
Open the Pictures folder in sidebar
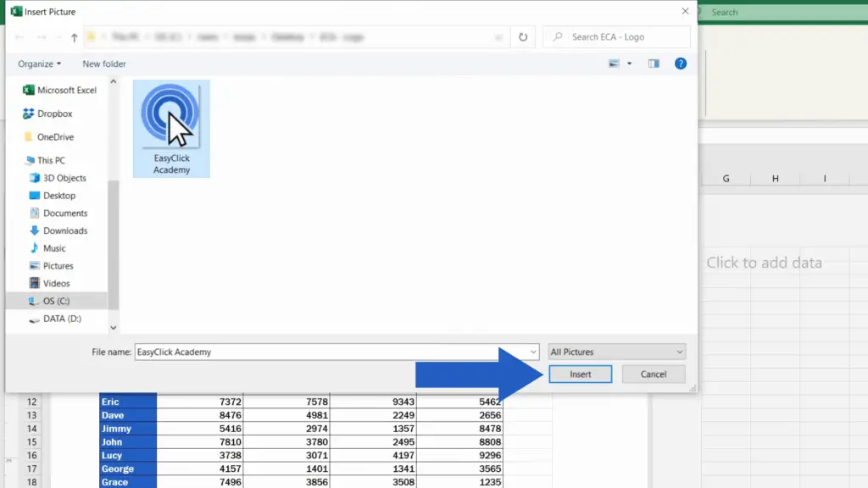[51, 266]
